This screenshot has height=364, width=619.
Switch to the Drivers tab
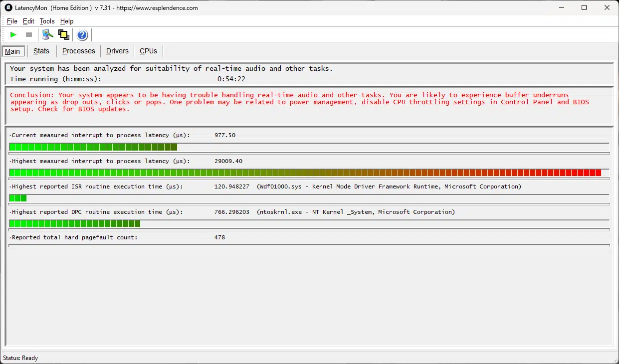pos(117,51)
